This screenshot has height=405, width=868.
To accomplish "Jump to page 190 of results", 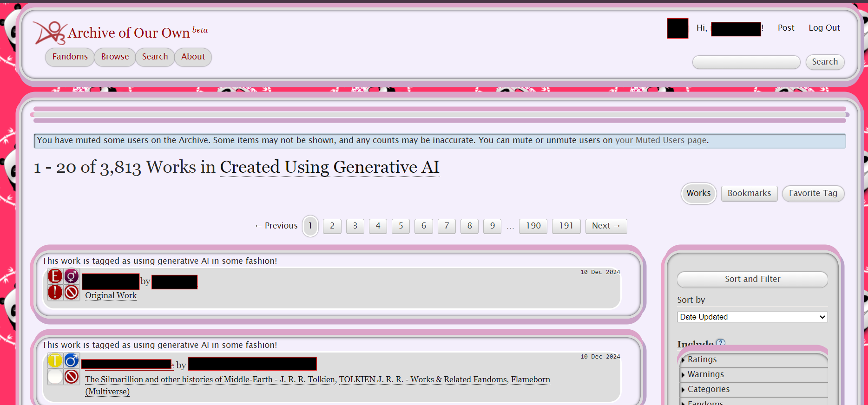I will point(533,226).
